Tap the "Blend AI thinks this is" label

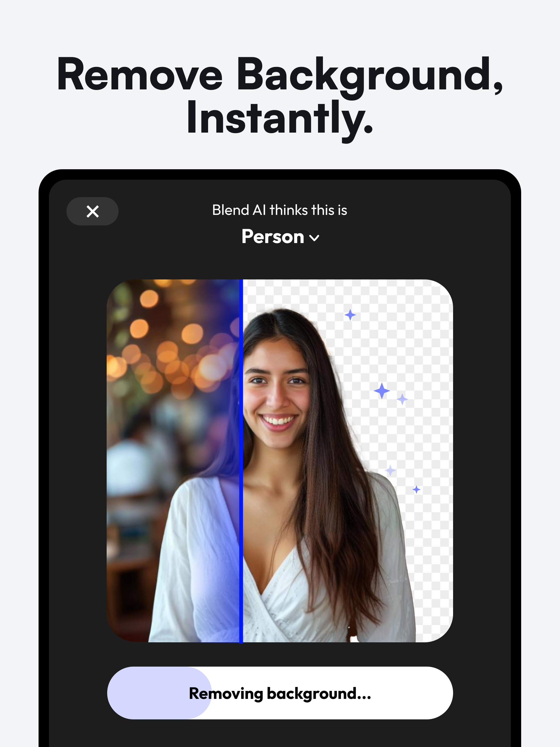click(x=280, y=210)
